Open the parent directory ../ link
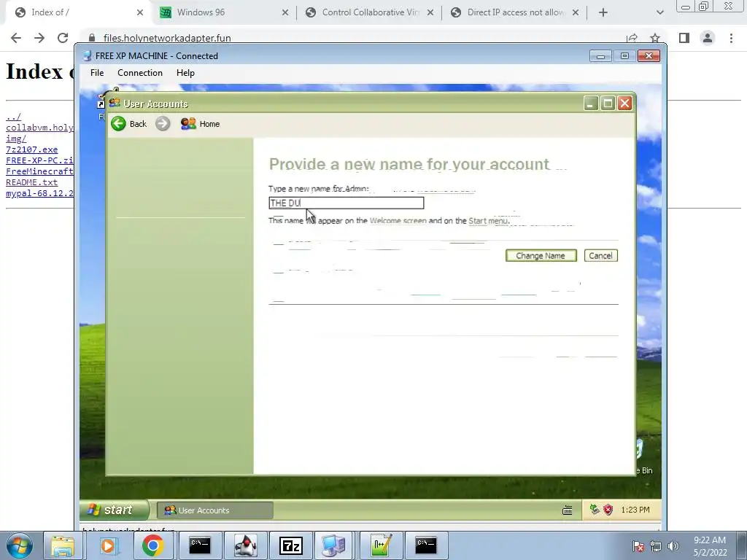 13,117
